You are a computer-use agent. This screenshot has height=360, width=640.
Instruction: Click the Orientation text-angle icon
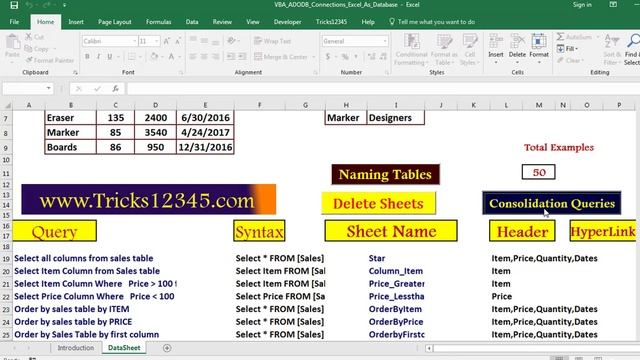(x=231, y=41)
